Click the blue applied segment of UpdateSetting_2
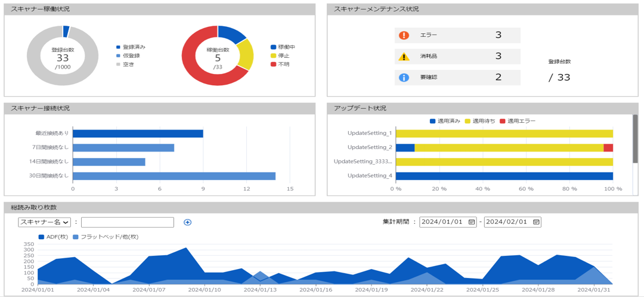Screen dimensions: 644x297 coord(405,148)
